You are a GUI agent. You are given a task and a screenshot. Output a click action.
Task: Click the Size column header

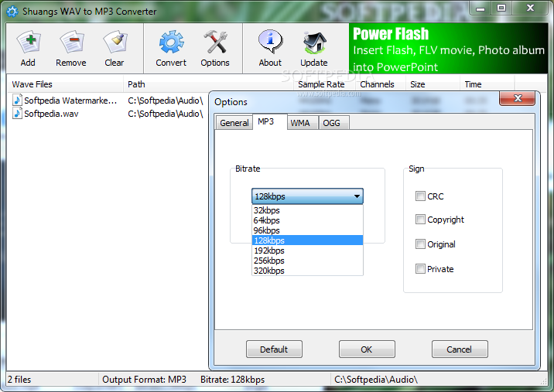click(433, 84)
